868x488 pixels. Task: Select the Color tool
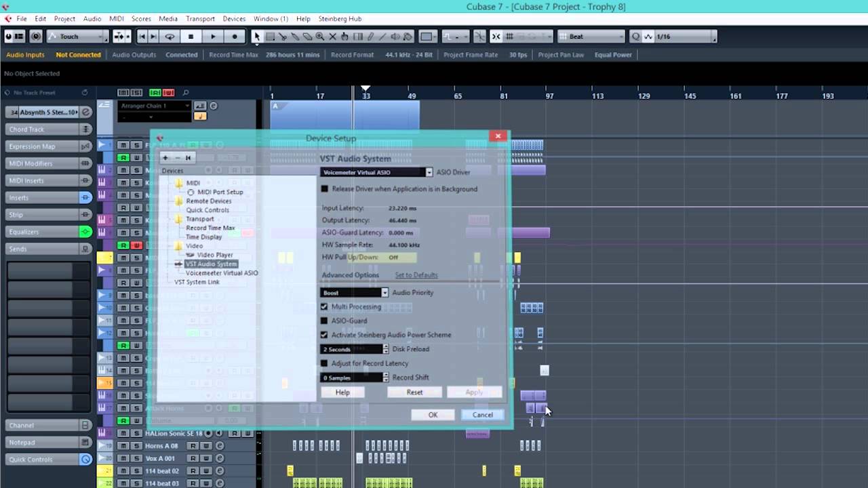[x=408, y=37]
